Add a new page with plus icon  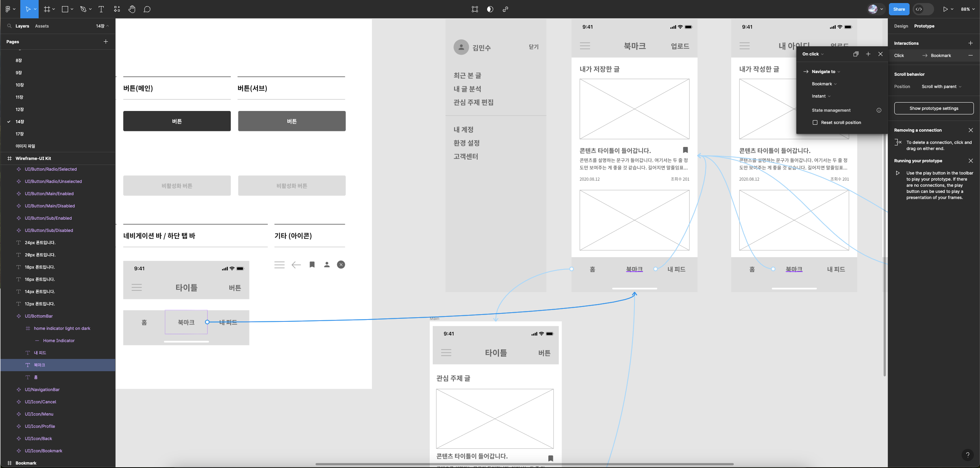(106, 41)
